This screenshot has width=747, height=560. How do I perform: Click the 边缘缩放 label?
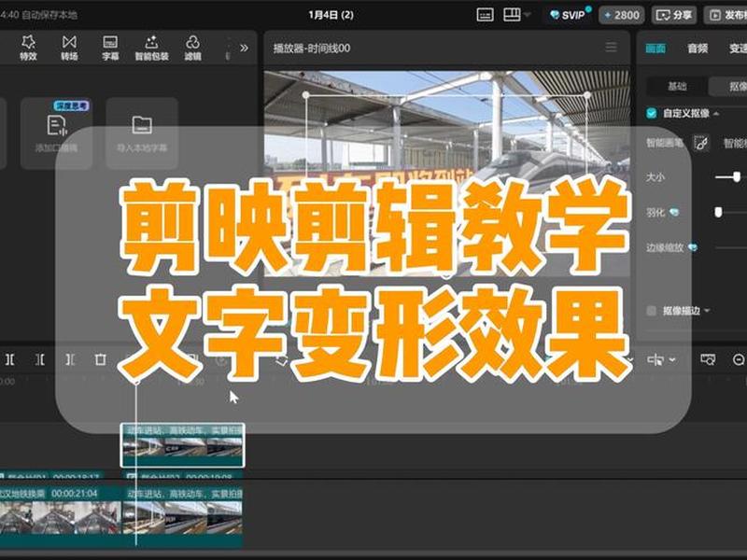point(665,247)
